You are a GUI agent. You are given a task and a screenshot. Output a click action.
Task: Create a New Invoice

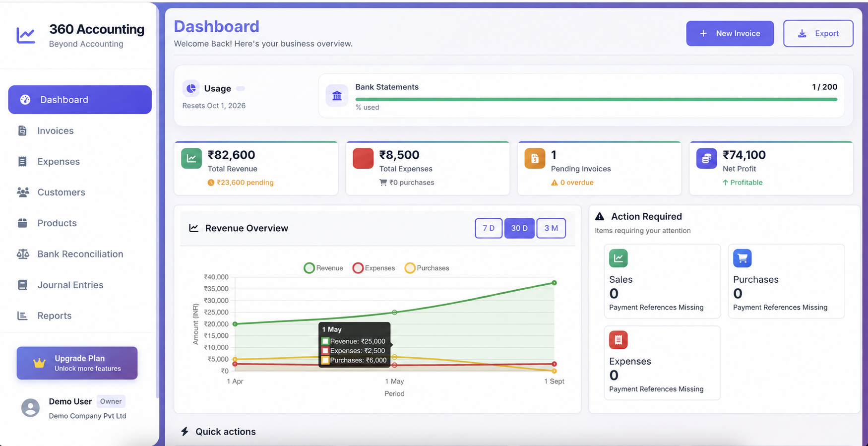pyautogui.click(x=730, y=33)
